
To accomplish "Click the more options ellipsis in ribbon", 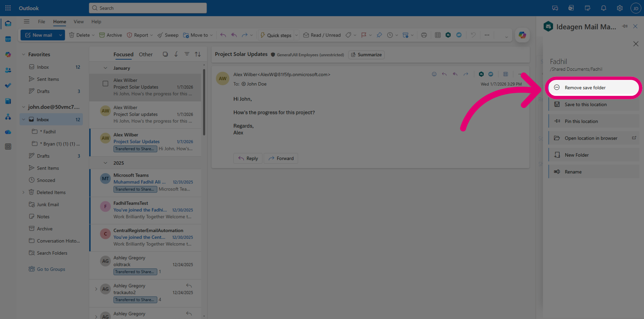I will [487, 35].
